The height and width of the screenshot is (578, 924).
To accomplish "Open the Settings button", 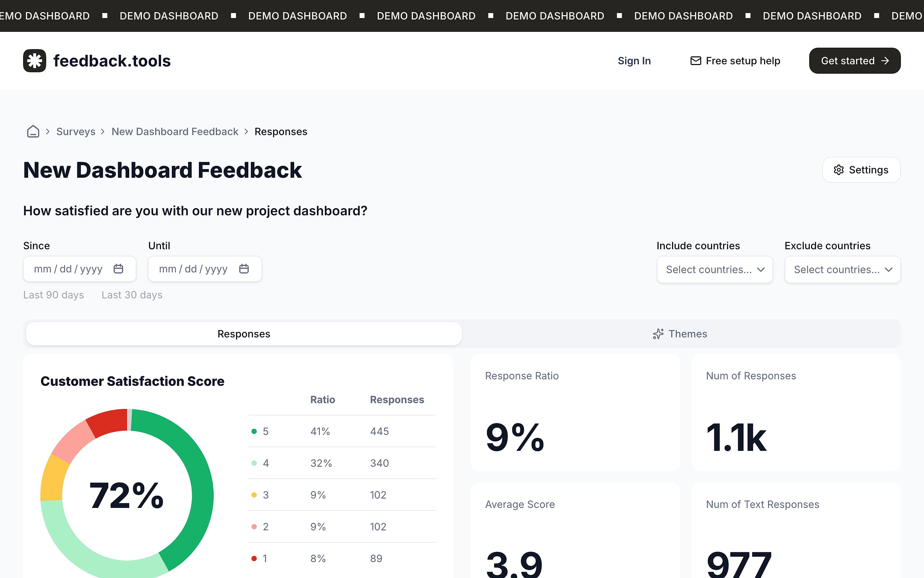I will click(862, 170).
